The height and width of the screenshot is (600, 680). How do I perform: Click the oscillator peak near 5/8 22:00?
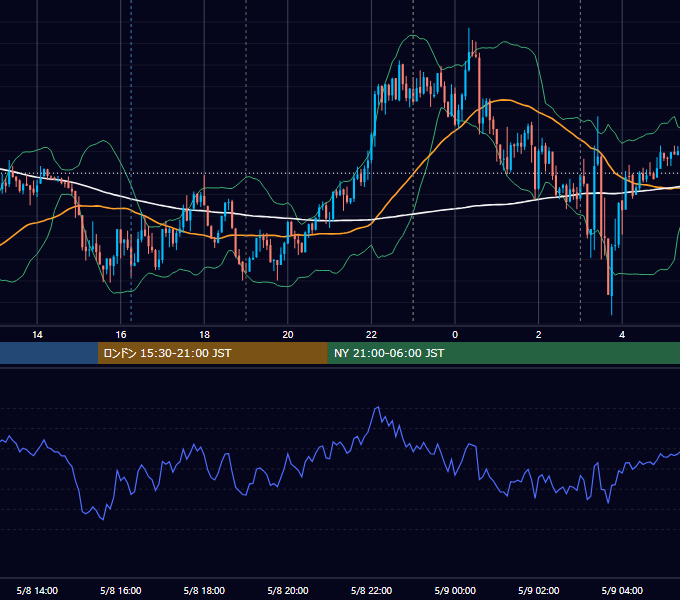click(x=378, y=407)
